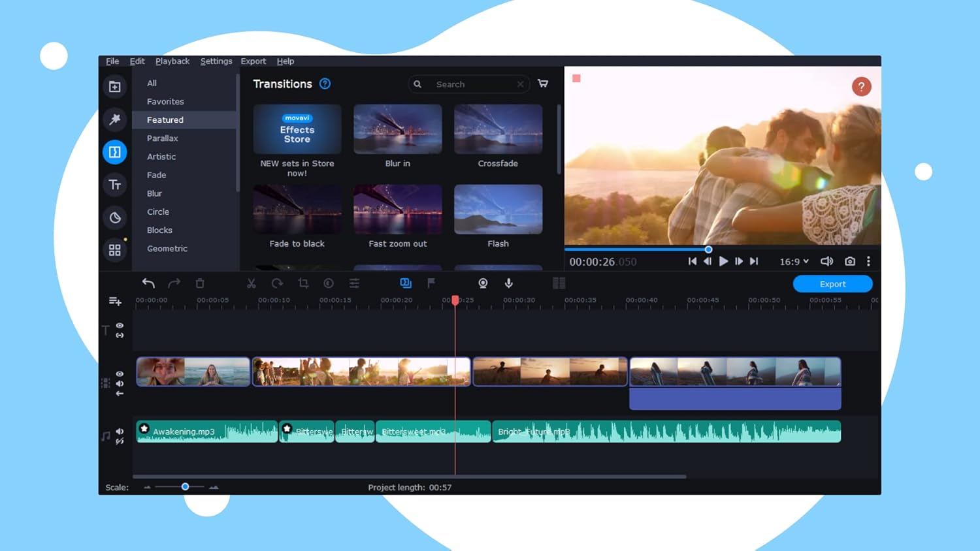Select the Crop tool in the toolbar
This screenshot has height=551, width=980.
coord(302,283)
